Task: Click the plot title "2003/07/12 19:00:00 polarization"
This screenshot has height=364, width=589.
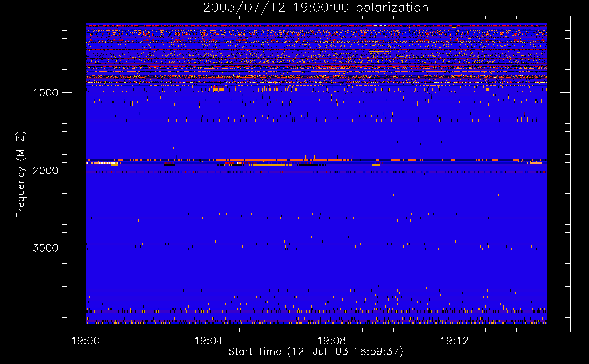Action: pos(316,8)
